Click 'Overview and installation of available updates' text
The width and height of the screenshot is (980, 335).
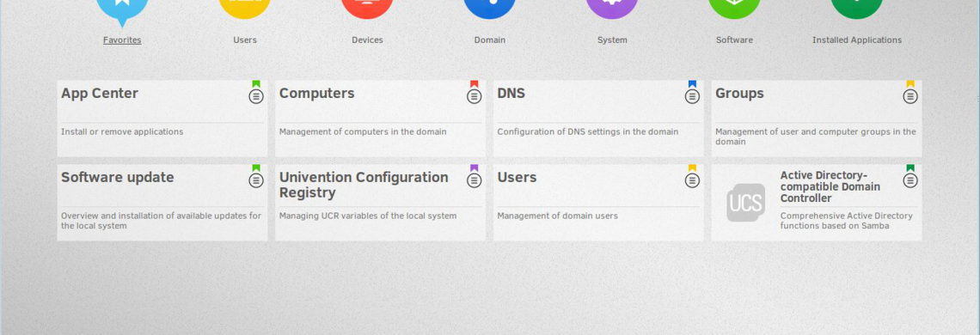162,221
